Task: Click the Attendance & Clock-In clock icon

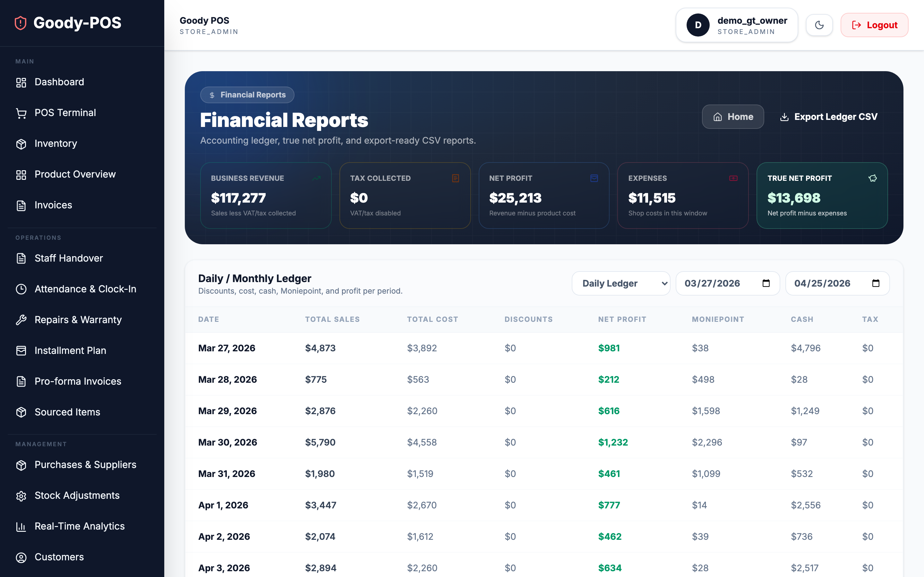Action: click(21, 289)
